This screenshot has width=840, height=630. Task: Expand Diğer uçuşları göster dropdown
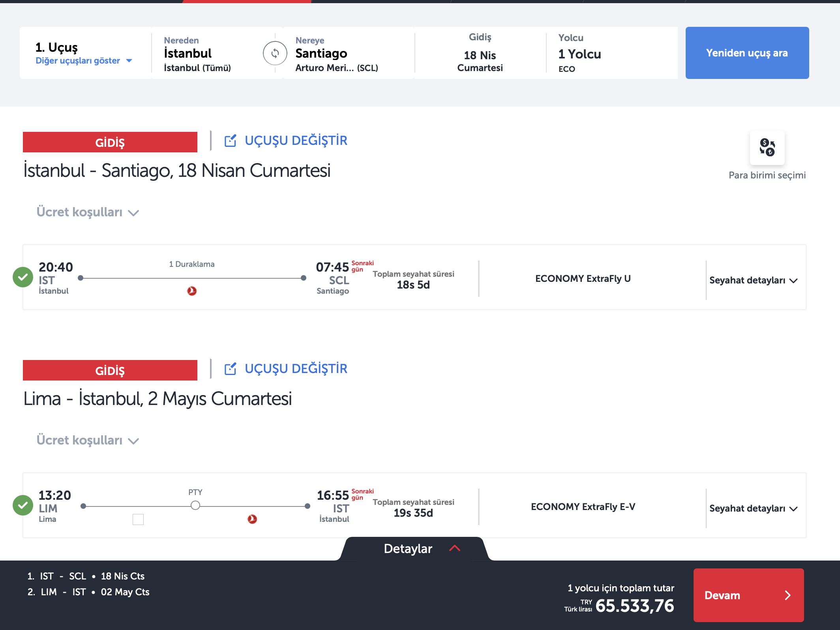point(84,61)
